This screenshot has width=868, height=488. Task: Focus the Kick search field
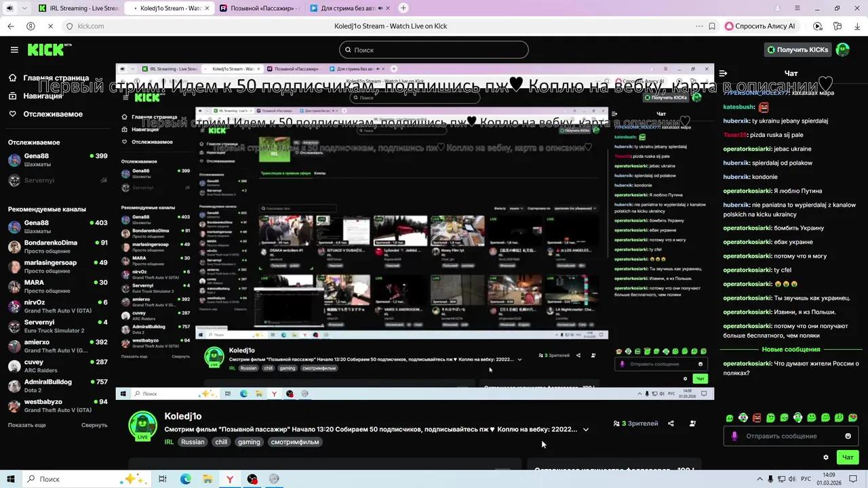click(434, 49)
